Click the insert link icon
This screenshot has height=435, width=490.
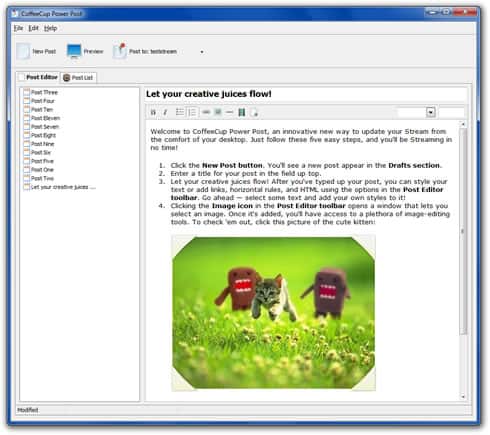tap(206, 112)
